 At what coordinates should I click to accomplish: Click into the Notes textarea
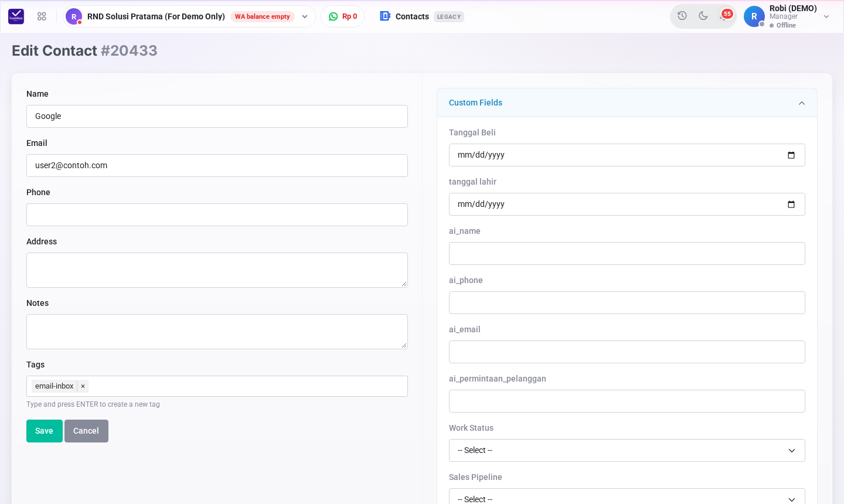click(x=217, y=332)
